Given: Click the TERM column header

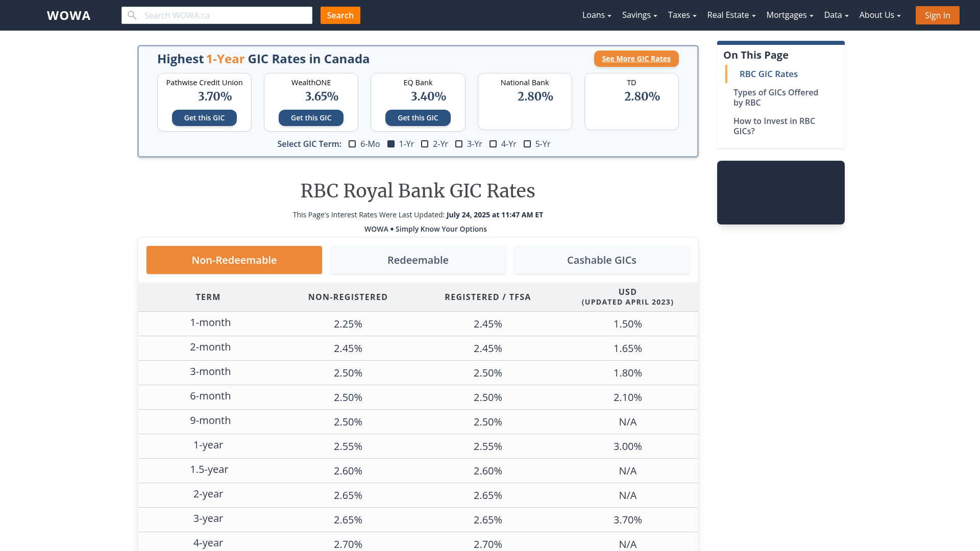Looking at the screenshot, I should (x=208, y=297).
